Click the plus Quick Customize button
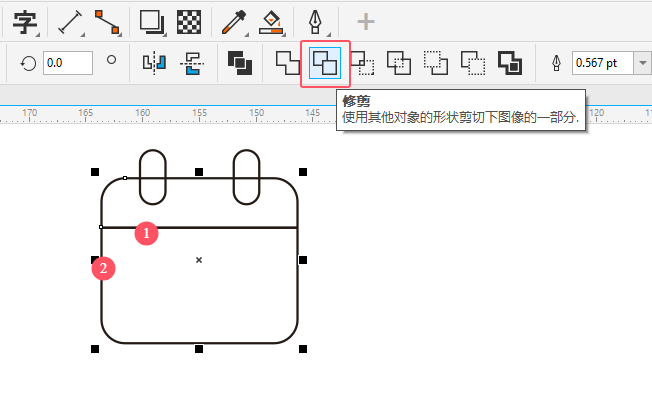The height and width of the screenshot is (402, 652). pyautogui.click(x=366, y=22)
